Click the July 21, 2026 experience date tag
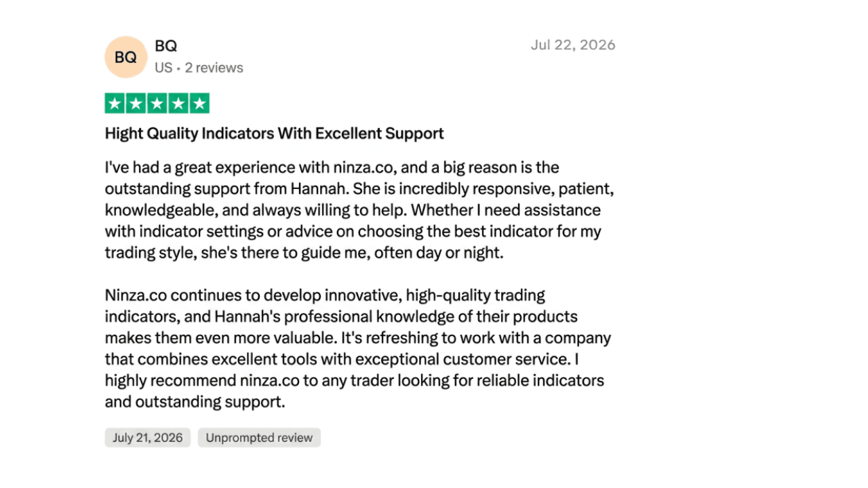Image resolution: width=868 pixels, height=488 pixels. tap(148, 438)
